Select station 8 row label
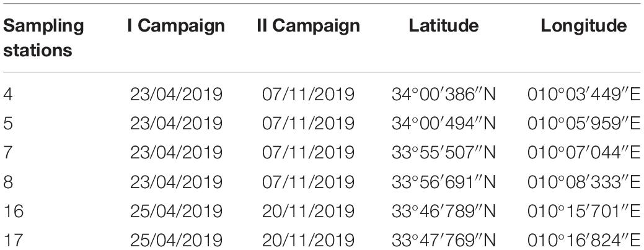 (7, 181)
